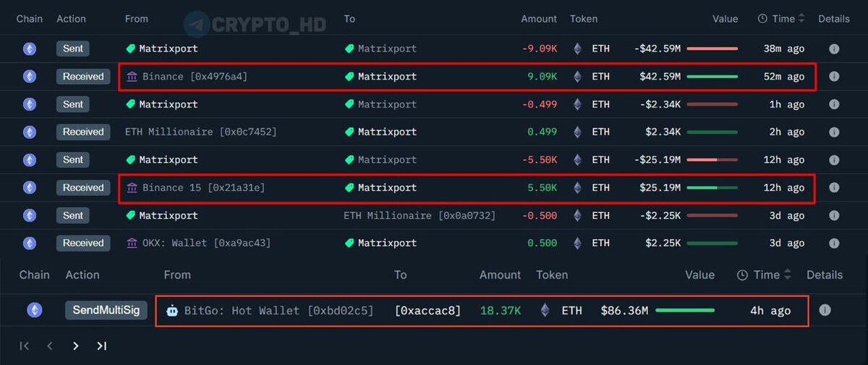The width and height of the screenshot is (868, 365).
Task: Open details info icon for 52m ago row
Action: click(x=834, y=76)
